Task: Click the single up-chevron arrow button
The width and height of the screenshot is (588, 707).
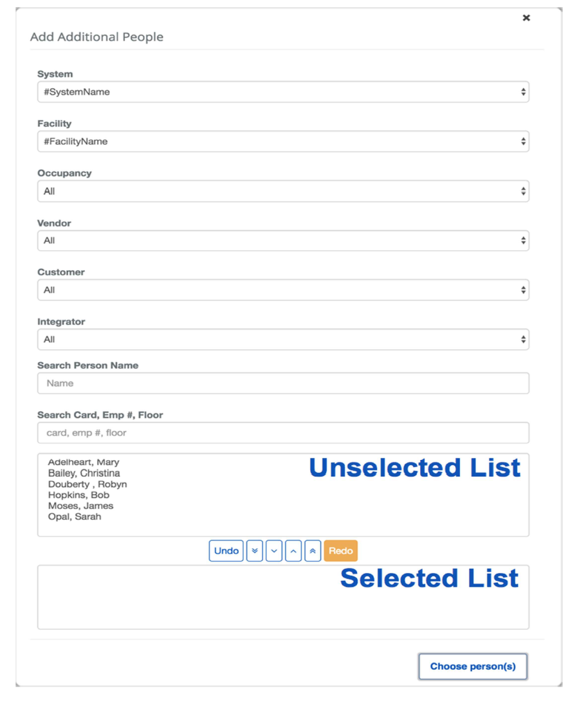Action: point(293,551)
